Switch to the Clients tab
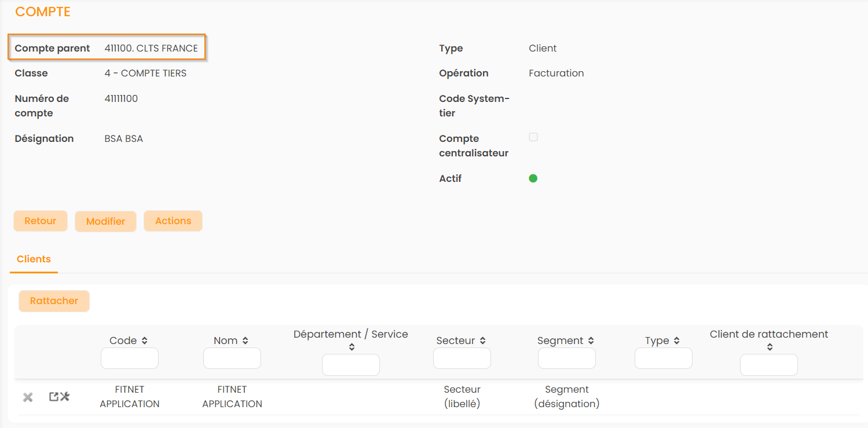This screenshot has width=868, height=428. [x=34, y=259]
